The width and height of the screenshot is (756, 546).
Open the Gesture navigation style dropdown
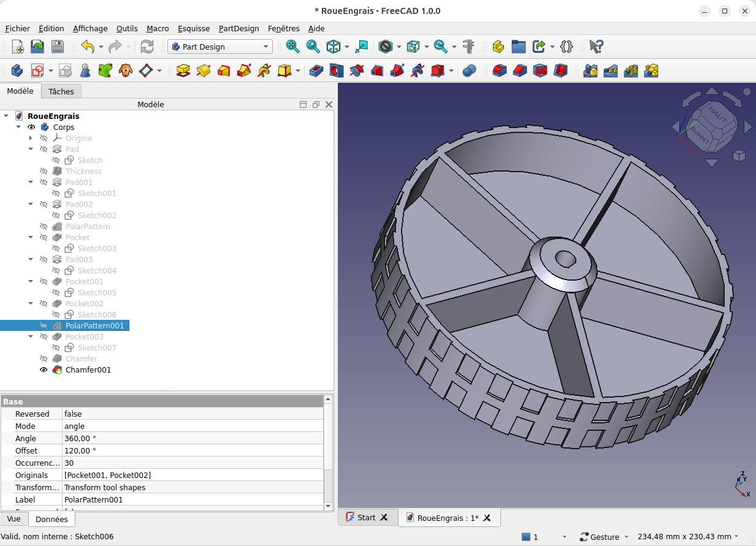(604, 537)
